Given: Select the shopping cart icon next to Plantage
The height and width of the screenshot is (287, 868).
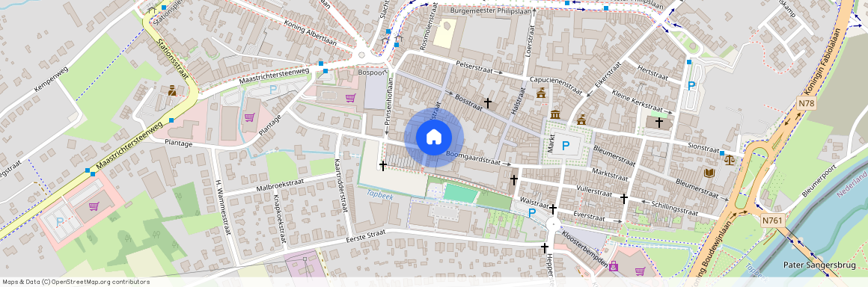Looking at the screenshot, I should (x=249, y=117).
